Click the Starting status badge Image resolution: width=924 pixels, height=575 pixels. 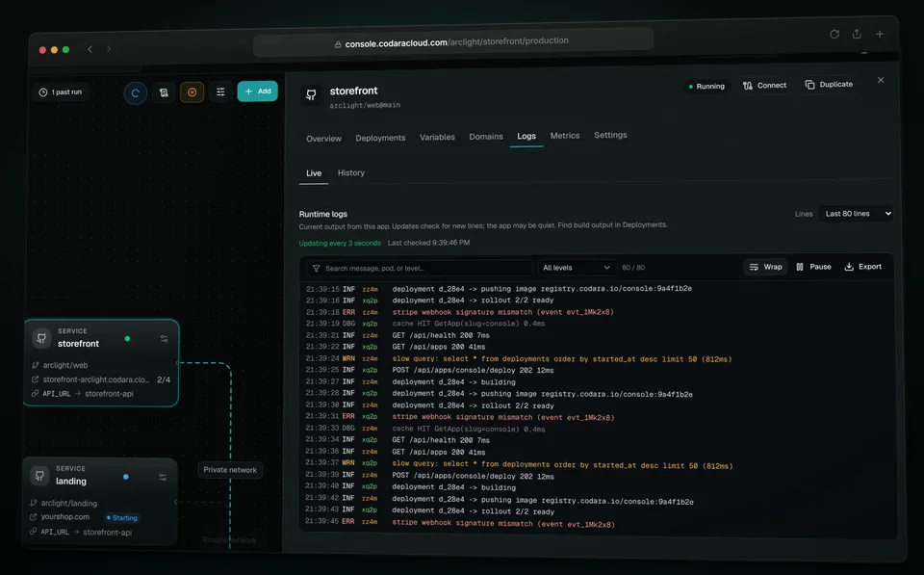coord(122,518)
